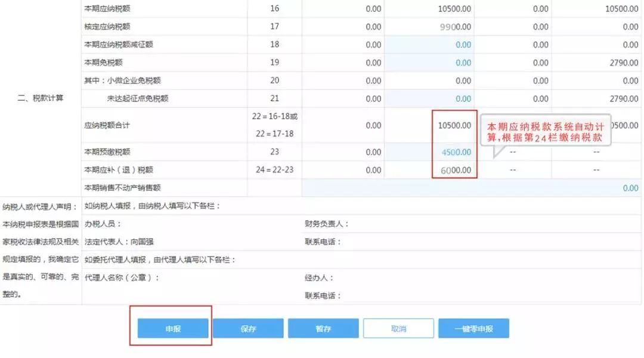Click the 一键零申报 button
Image resolution: width=644 pixels, height=358 pixels.
[473, 328]
